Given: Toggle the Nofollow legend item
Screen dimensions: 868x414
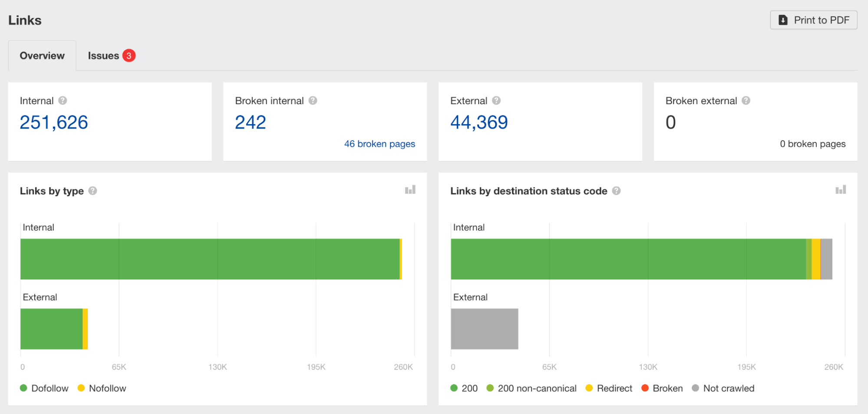Looking at the screenshot, I should [x=102, y=388].
